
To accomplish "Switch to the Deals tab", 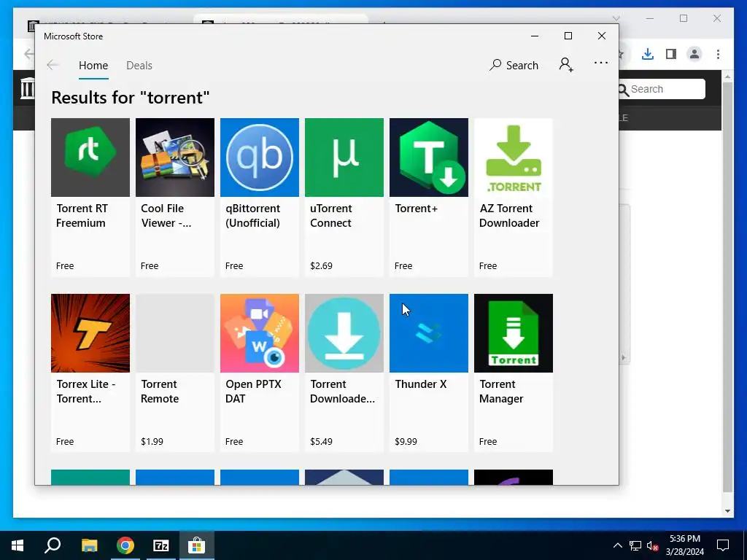I will [x=139, y=65].
